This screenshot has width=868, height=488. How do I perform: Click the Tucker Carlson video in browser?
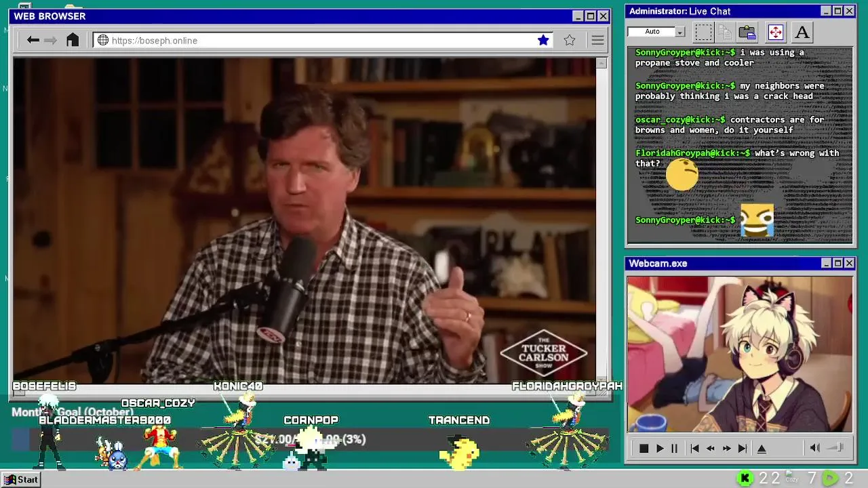304,220
